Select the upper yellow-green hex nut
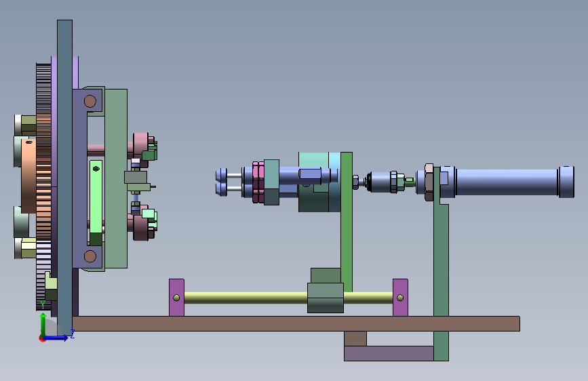This screenshot has height=381, width=588. (29, 125)
